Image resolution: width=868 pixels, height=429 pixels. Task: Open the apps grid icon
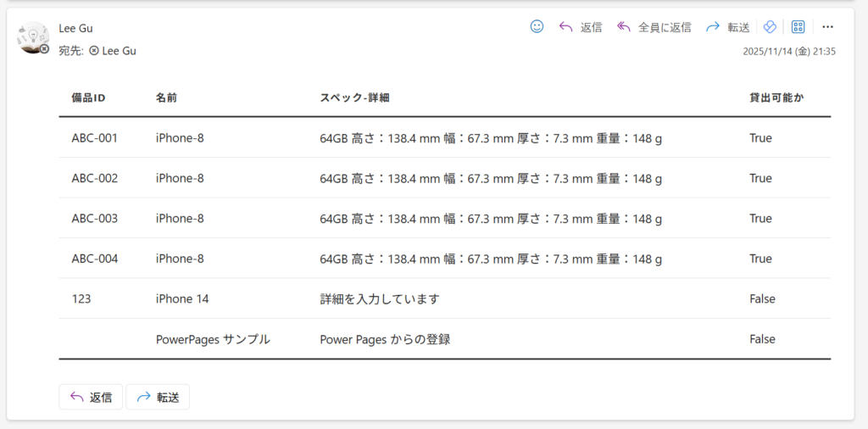click(x=798, y=27)
